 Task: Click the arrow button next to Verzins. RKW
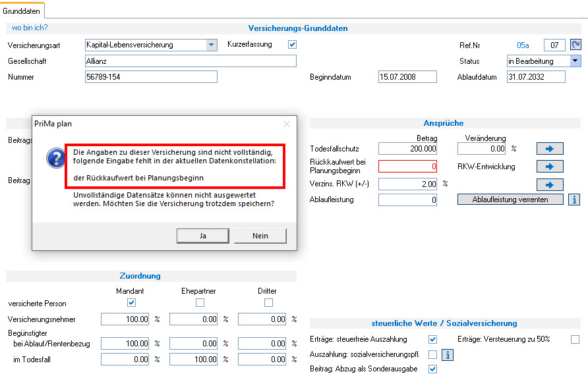tap(549, 184)
